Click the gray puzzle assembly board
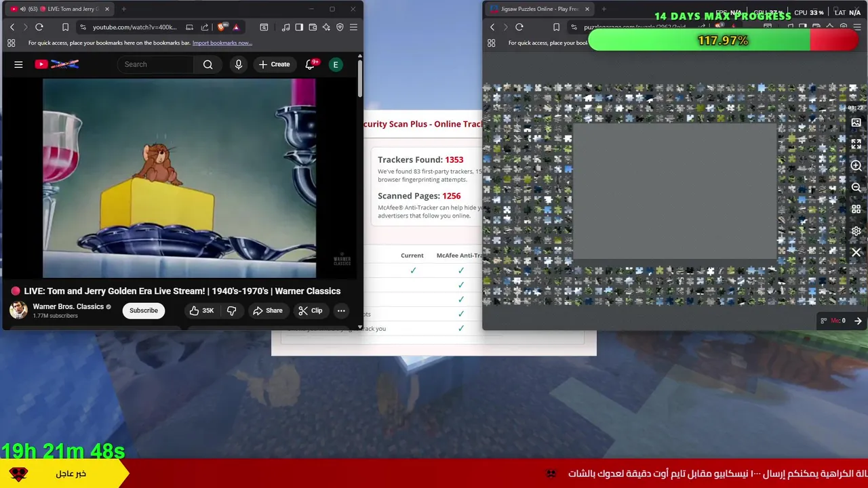 click(675, 191)
